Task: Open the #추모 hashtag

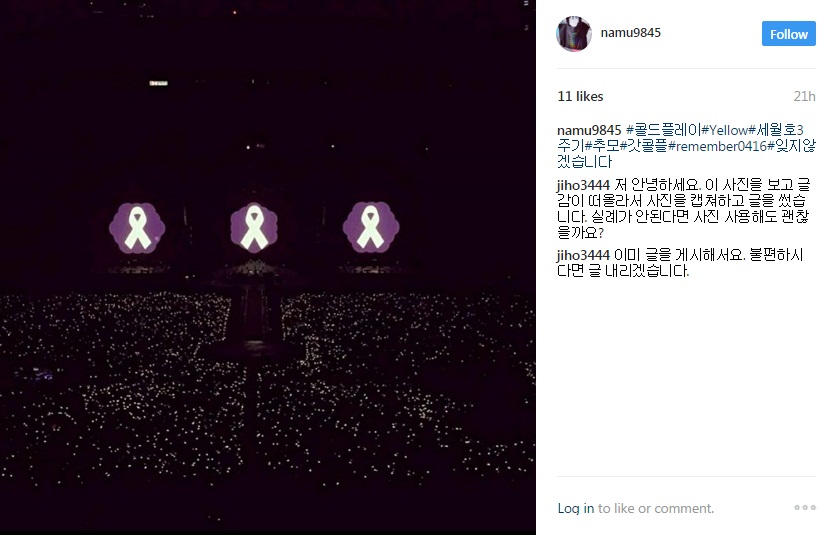Action: point(602,146)
